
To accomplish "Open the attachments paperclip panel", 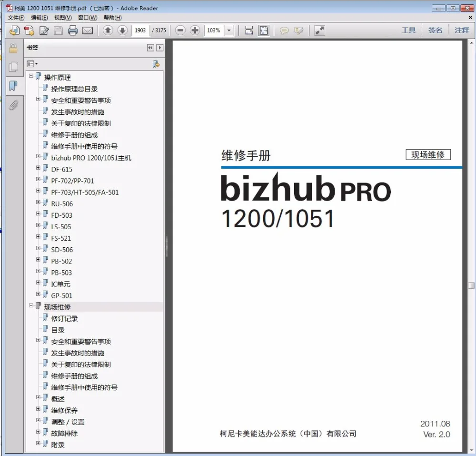I will [x=13, y=105].
